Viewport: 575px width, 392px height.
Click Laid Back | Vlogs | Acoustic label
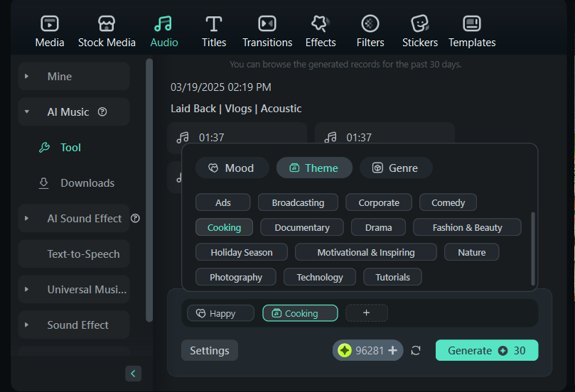(x=236, y=109)
